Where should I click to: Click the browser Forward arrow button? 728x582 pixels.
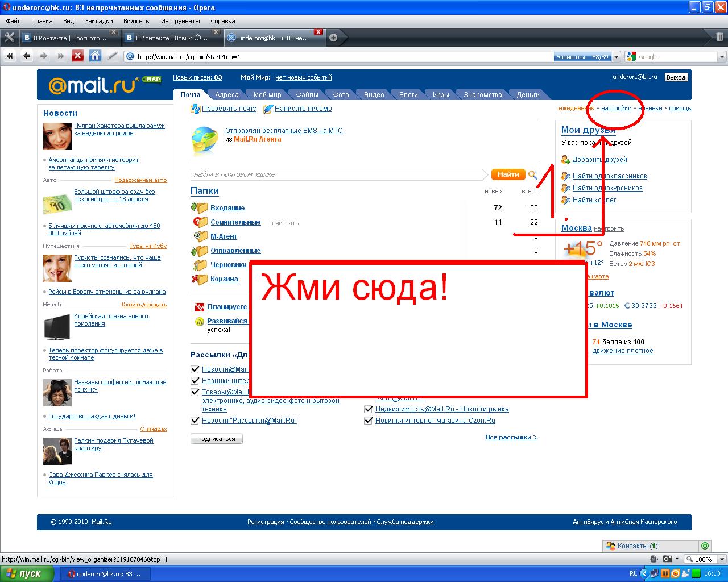[44, 56]
